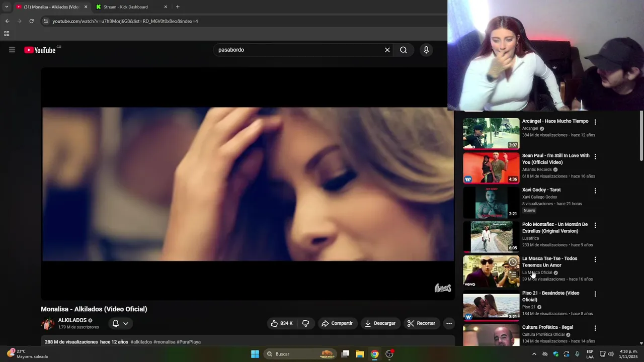Open the Windows Start menu

click(255, 354)
